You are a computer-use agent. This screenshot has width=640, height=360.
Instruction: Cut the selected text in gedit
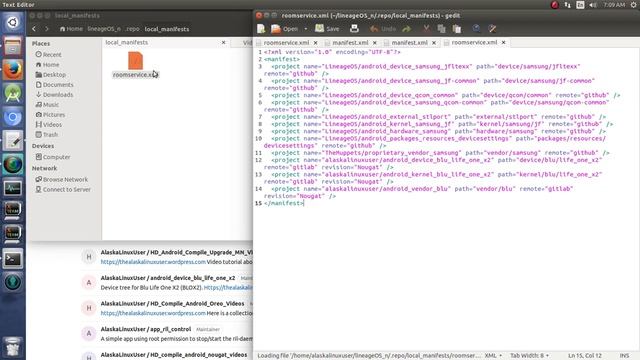[426, 29]
